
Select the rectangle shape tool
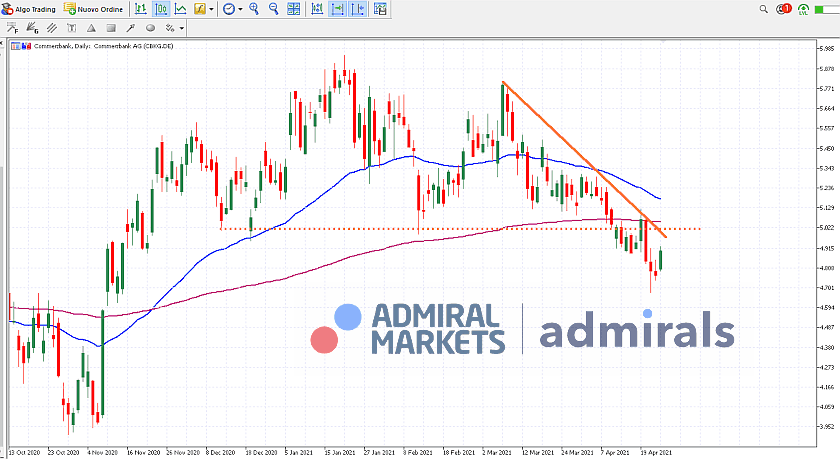111,28
